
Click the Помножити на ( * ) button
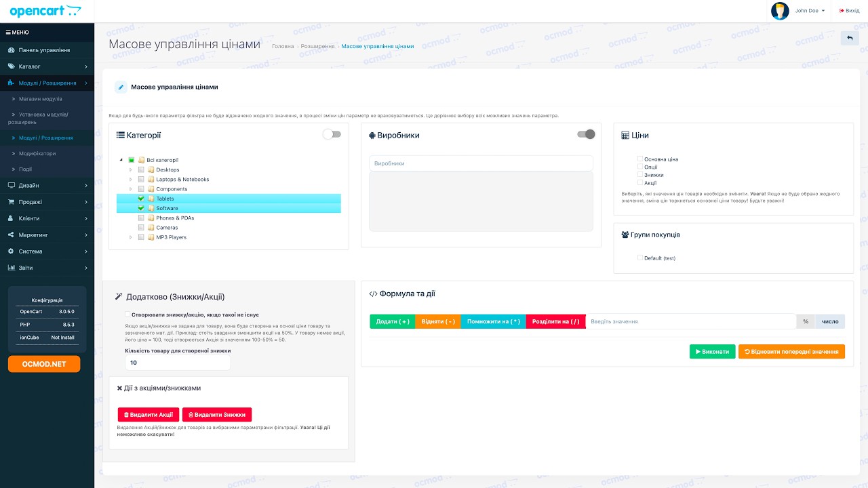coord(494,321)
